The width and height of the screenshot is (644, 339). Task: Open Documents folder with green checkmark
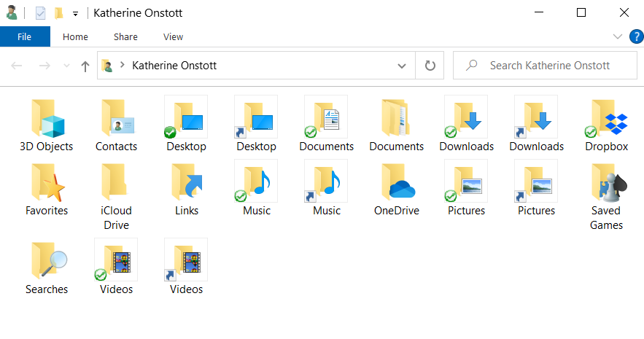[x=326, y=125]
